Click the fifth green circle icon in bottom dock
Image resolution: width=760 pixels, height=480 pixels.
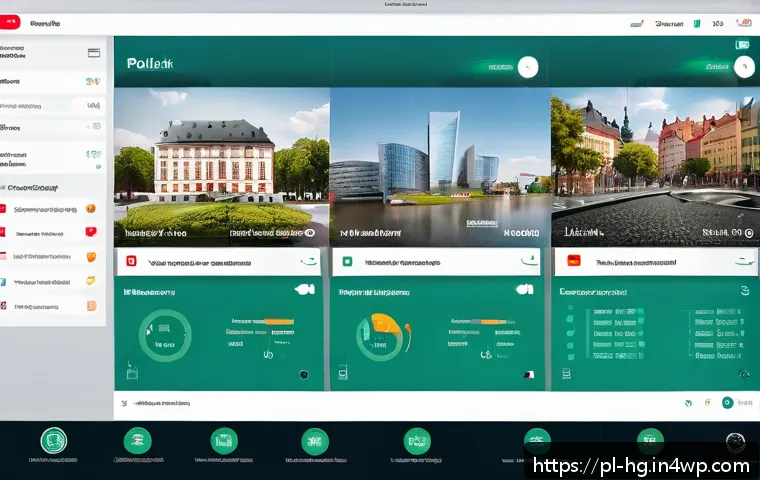click(417, 441)
